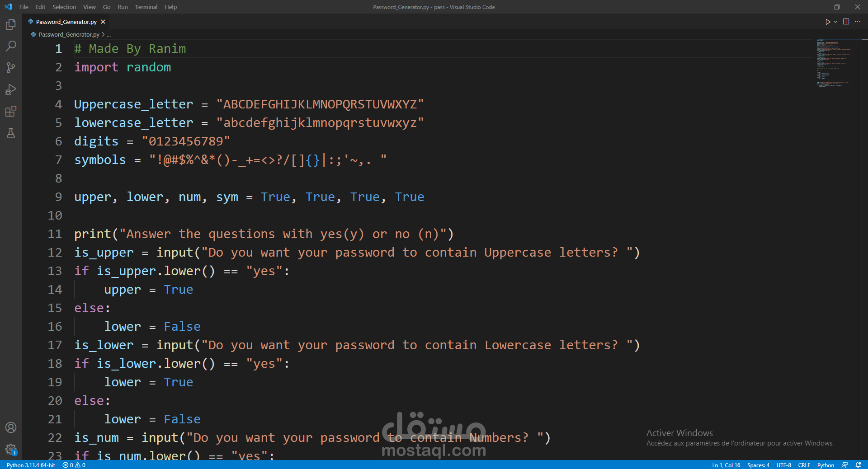Close the Password_Generator.py tab
868x469 pixels.
[103, 22]
